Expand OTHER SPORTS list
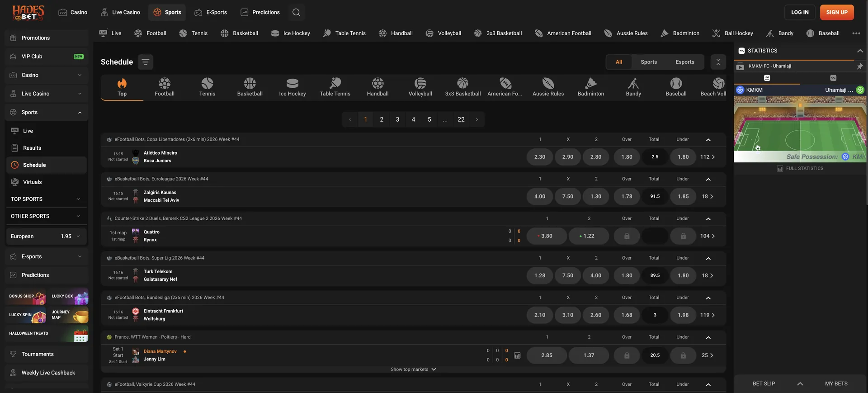868x393 pixels. click(47, 216)
